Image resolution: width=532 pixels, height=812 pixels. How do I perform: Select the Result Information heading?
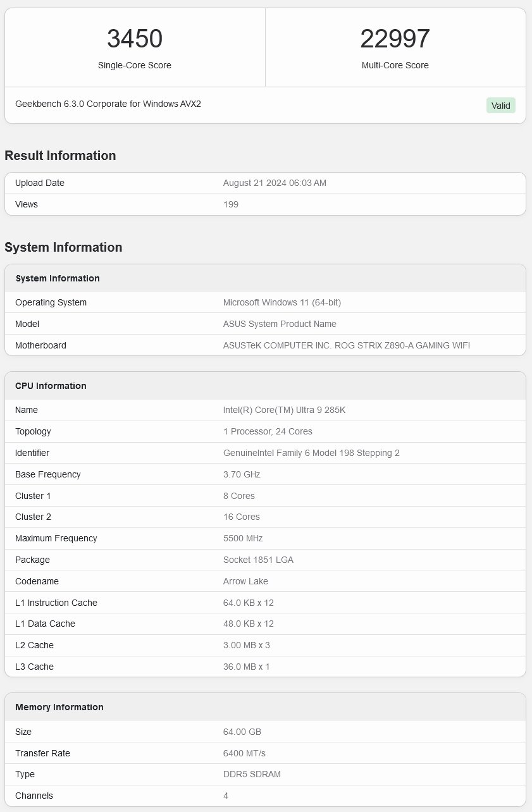60,156
